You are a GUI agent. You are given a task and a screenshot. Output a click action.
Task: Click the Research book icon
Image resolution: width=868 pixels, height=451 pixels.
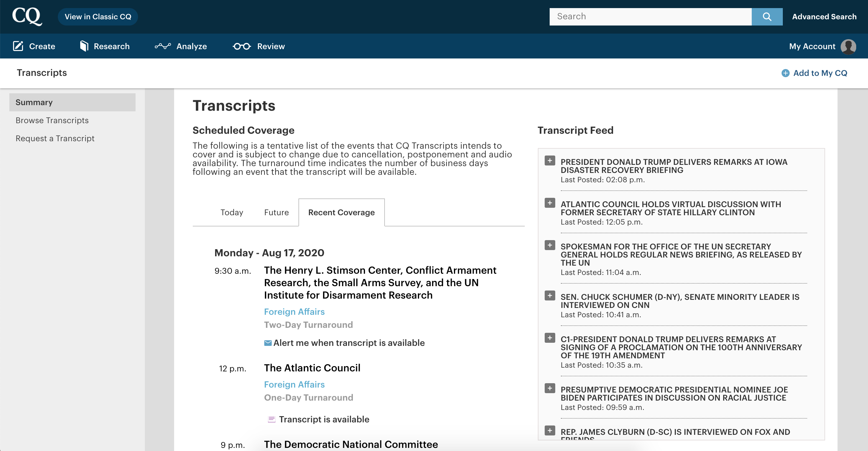[84, 46]
